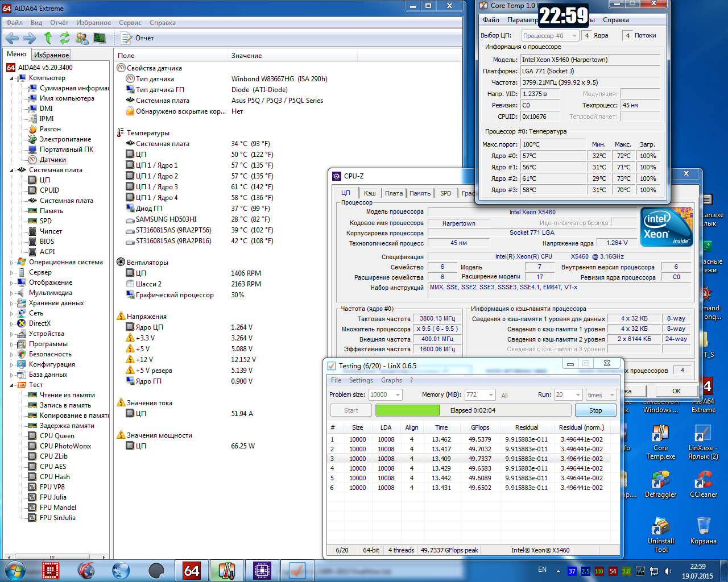The image size is (728, 582).
Task: Click the volume icon in system tray
Action: pos(668,571)
